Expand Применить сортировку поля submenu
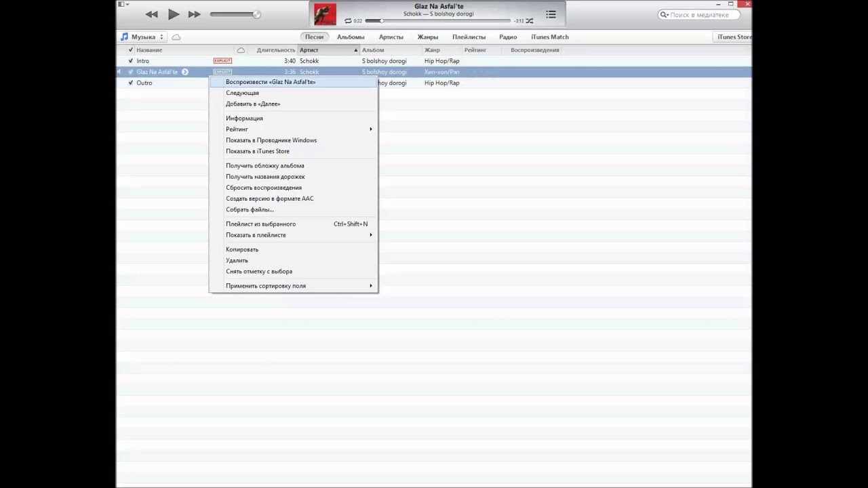868x488 pixels. tap(293, 286)
